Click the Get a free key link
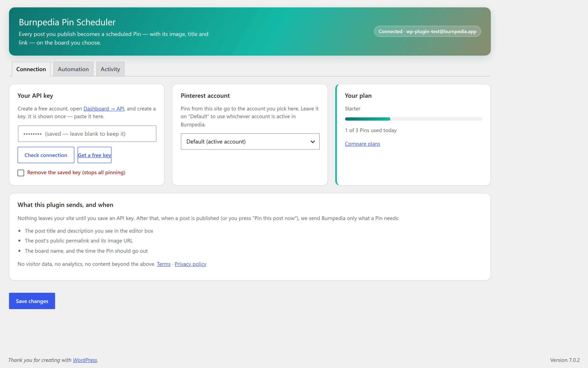The height and width of the screenshot is (368, 588). point(94,155)
